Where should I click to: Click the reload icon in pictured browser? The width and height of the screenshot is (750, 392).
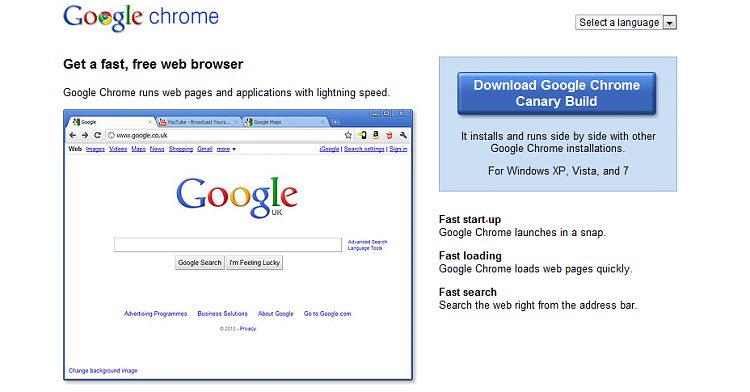click(x=97, y=135)
